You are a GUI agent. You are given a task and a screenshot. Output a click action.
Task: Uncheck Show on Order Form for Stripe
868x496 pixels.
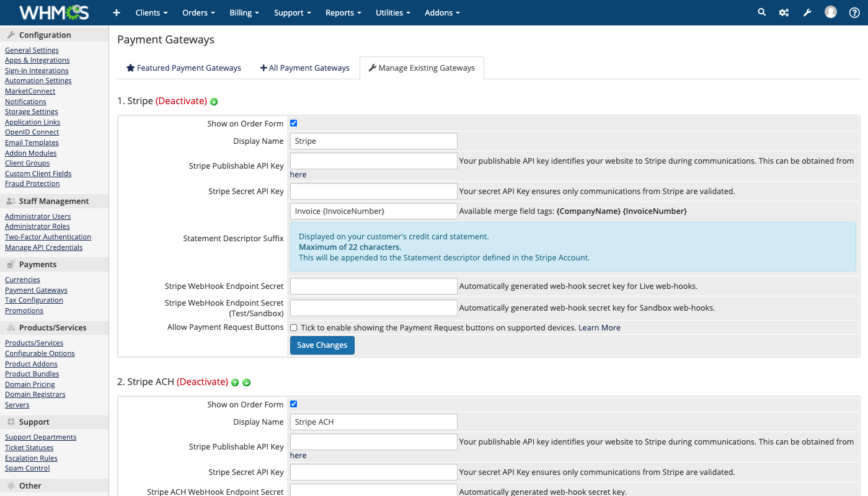click(x=294, y=123)
